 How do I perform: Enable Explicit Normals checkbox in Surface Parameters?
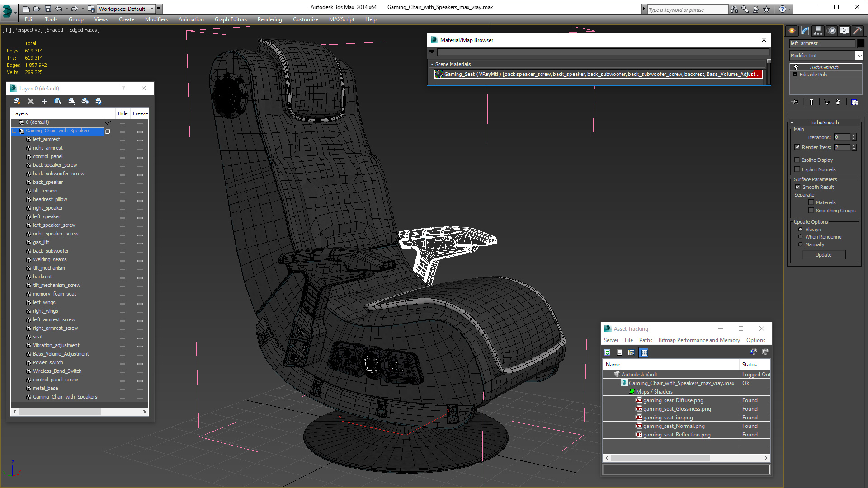[x=797, y=169]
